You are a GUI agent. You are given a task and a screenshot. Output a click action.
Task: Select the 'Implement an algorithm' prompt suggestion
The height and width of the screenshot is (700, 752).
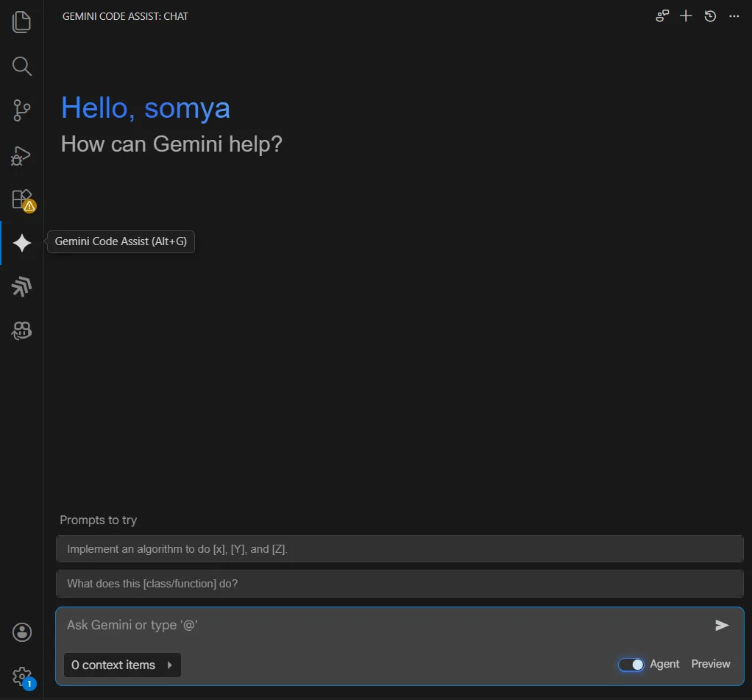[400, 549]
